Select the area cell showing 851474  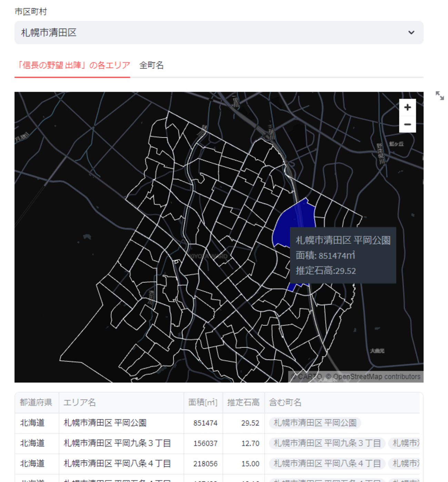[x=205, y=423]
